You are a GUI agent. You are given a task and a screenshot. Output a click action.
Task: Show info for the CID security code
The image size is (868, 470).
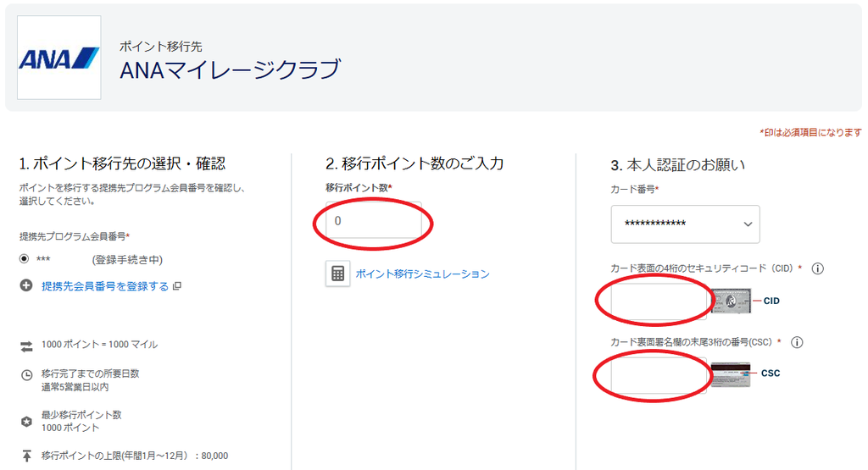(818, 268)
